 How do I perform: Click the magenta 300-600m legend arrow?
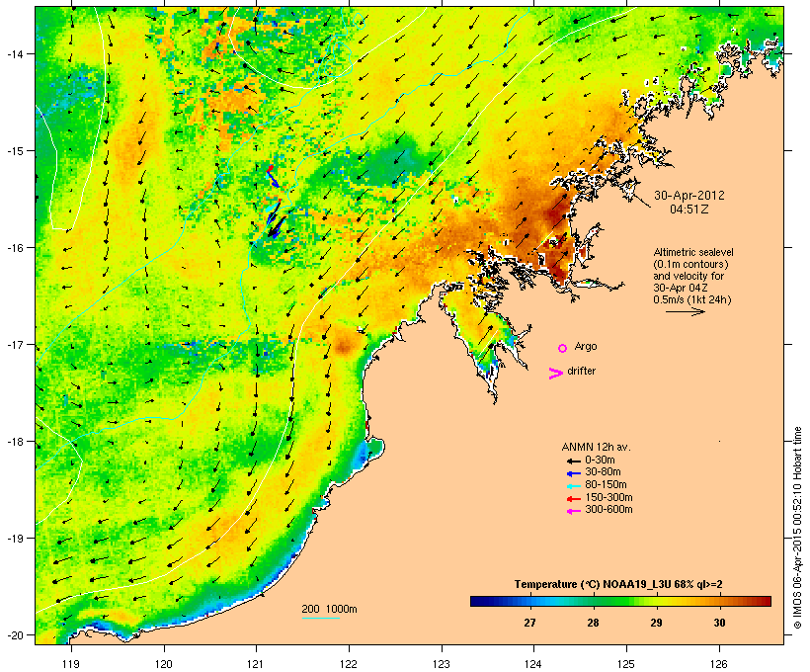(573, 511)
